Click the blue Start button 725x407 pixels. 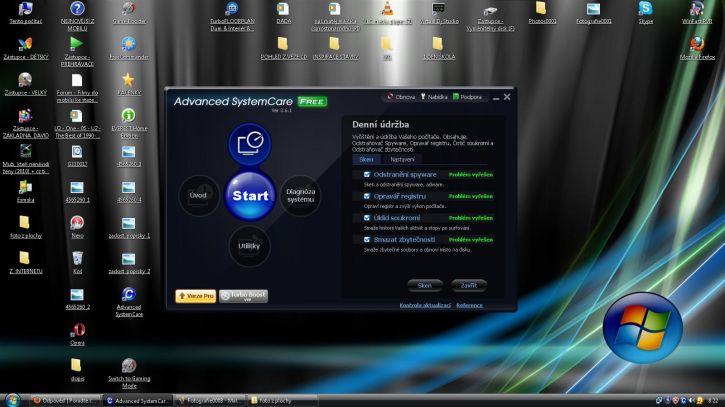click(250, 195)
